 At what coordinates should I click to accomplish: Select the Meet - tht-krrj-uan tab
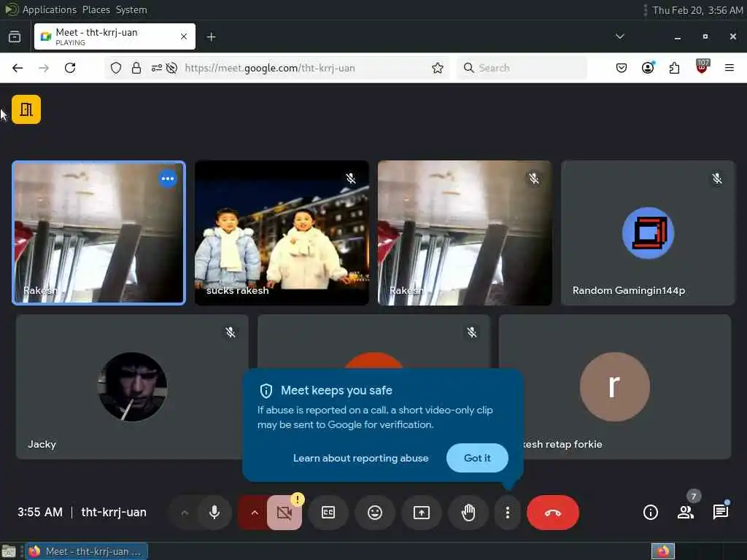pos(115,36)
